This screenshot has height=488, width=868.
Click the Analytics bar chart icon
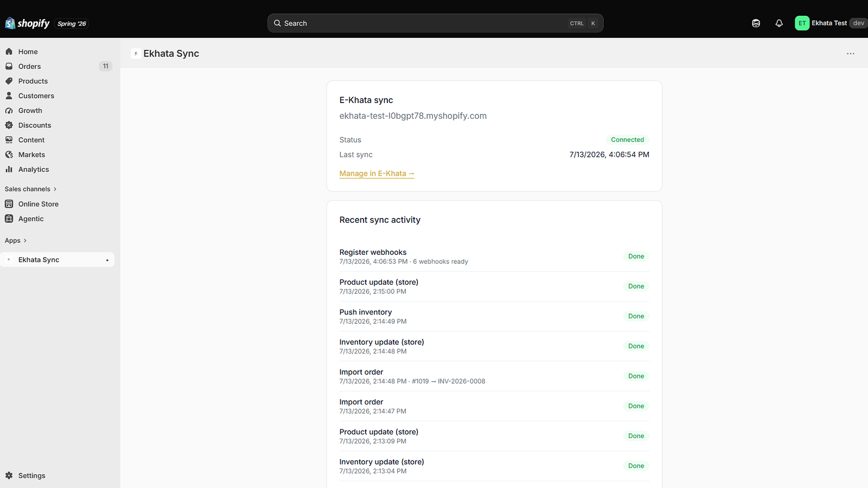[9, 169]
